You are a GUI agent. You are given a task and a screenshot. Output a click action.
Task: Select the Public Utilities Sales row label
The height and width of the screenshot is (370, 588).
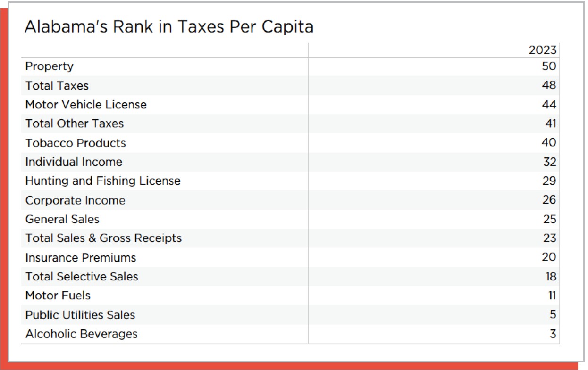pos(80,315)
